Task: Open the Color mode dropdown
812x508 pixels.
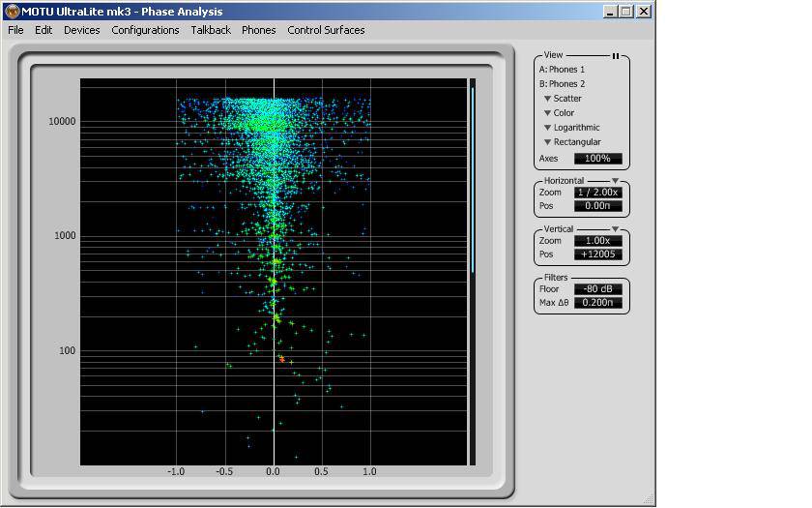Action: (x=560, y=113)
